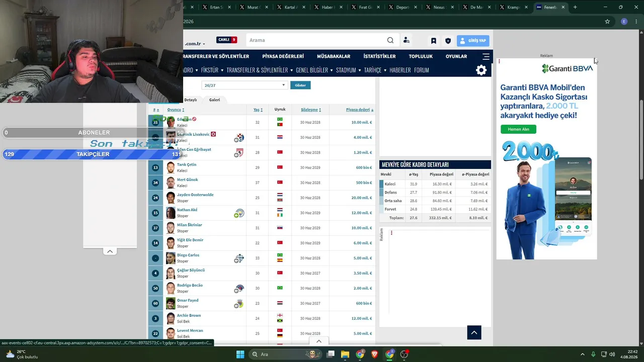Click Jayden Oosterwolde's player photo
This screenshot has width=644, height=362.
[171, 198]
